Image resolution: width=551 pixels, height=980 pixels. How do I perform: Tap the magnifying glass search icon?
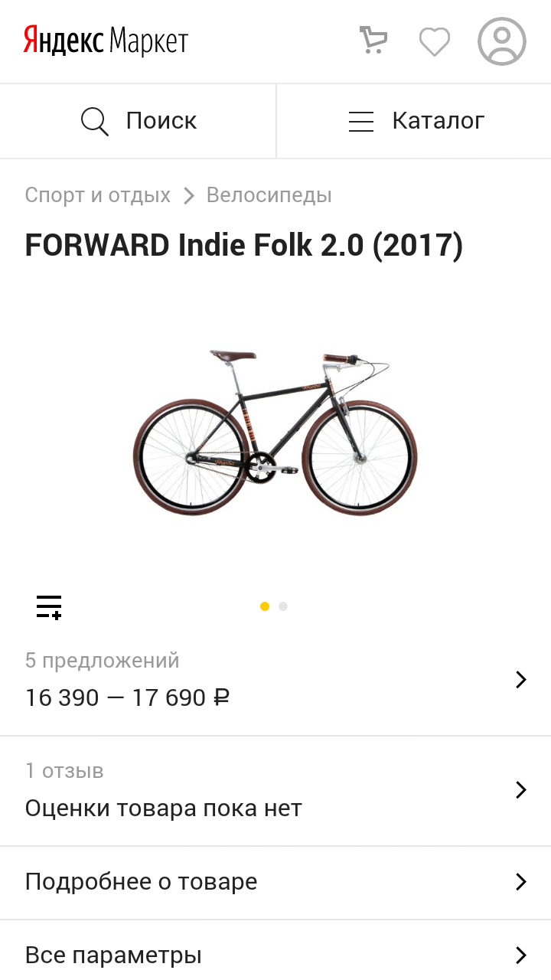tap(95, 121)
